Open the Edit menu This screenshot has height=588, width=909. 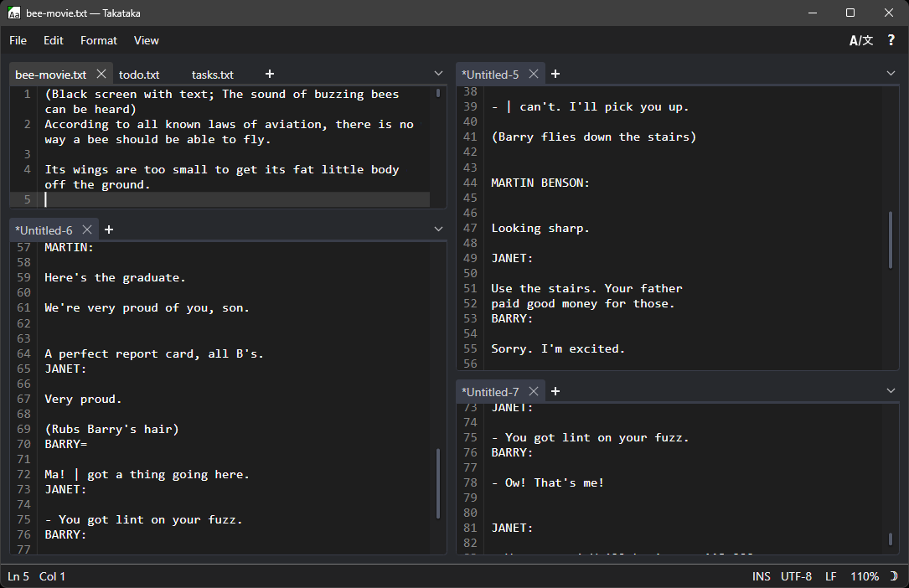click(54, 40)
